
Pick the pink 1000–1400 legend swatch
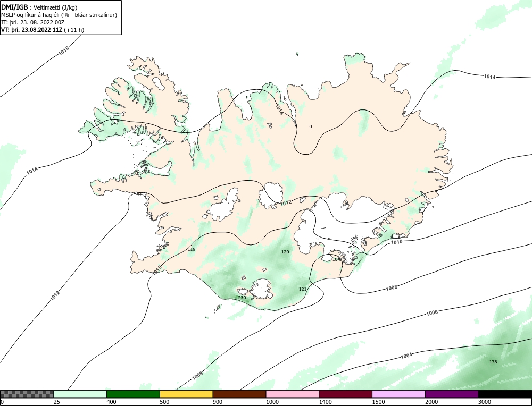293,394
